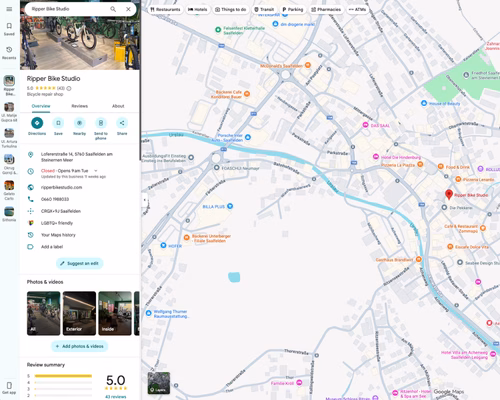The image size is (500, 400).
Task: Click the rating info icon next to stars
Action: (x=69, y=88)
